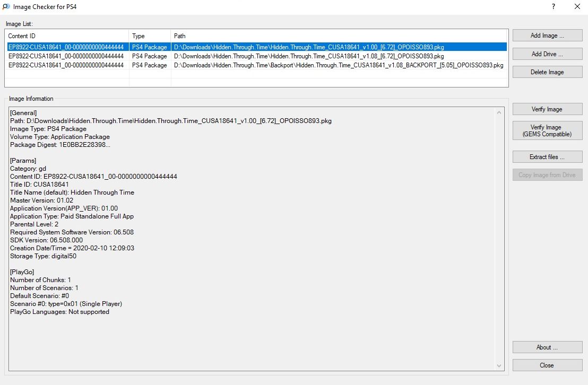This screenshot has height=385, width=588.
Task: Click the Delete Image button
Action: 547,72
